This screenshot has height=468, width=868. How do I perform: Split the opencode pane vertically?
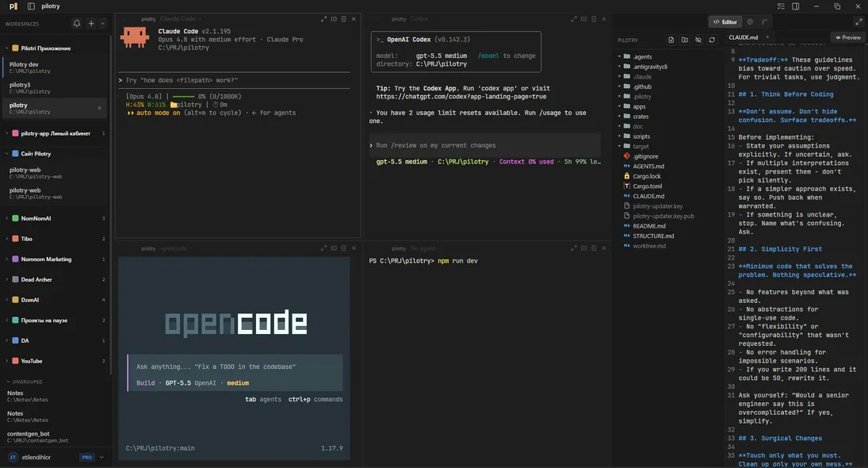[x=334, y=248]
